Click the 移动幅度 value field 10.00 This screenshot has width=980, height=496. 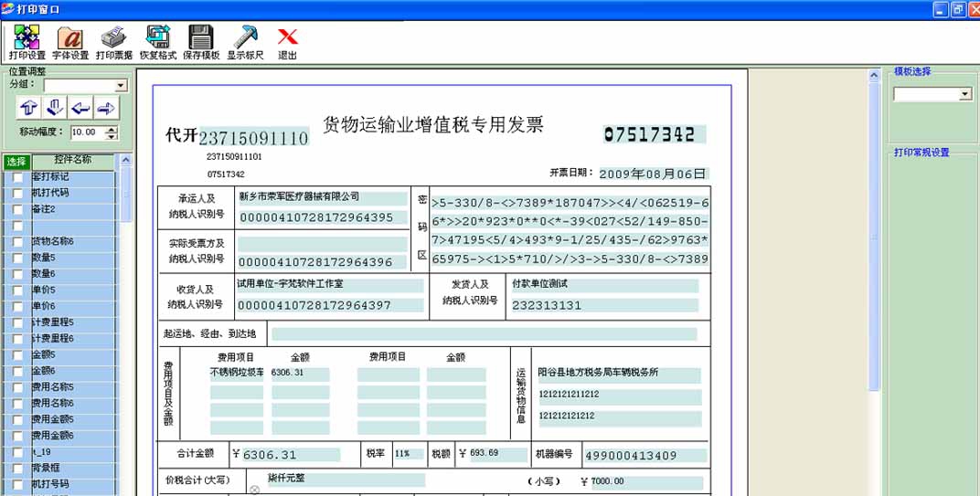(88, 132)
